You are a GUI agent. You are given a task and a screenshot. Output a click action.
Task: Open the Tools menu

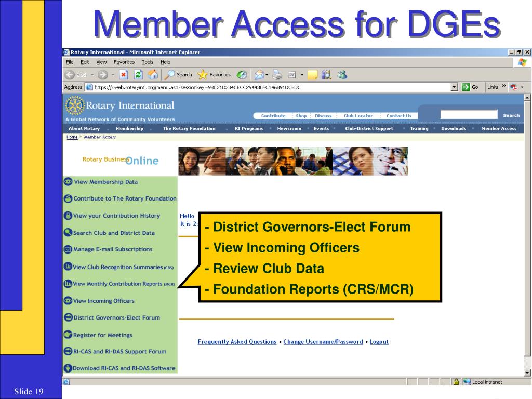(x=148, y=62)
